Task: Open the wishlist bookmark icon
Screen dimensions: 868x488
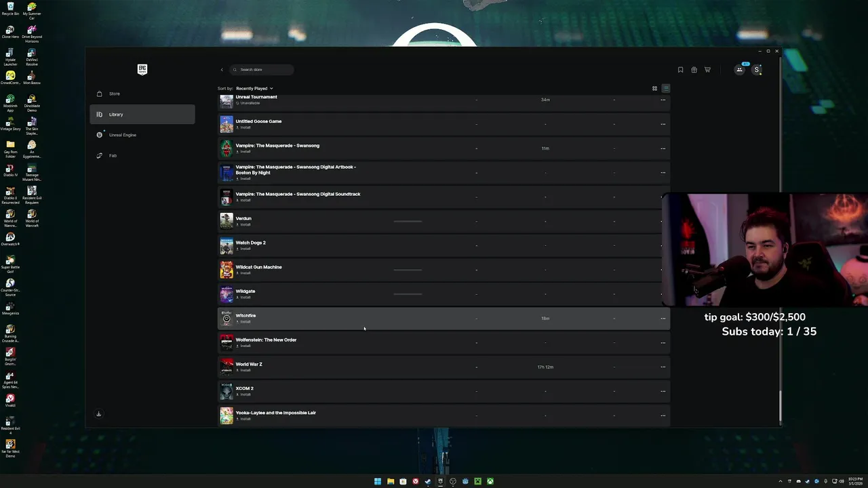Action: coord(680,70)
